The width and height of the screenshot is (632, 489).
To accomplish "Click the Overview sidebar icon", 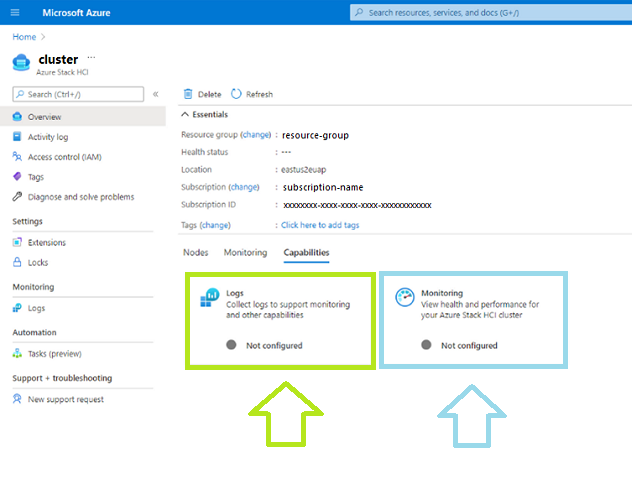I will tap(17, 117).
